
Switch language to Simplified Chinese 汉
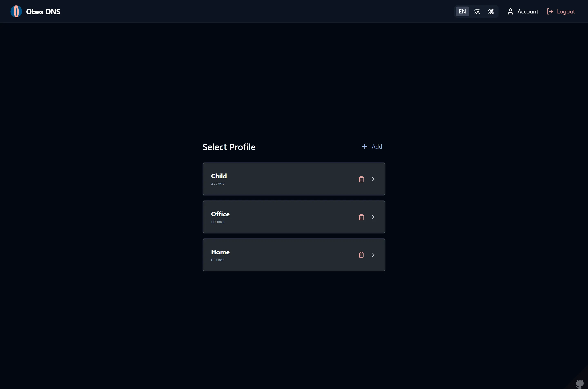(477, 11)
